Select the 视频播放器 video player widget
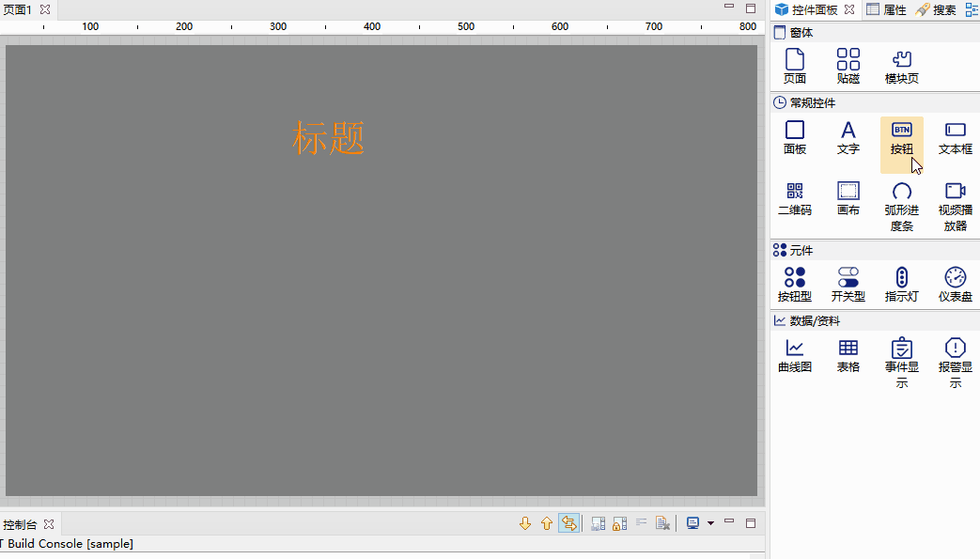 click(x=955, y=206)
